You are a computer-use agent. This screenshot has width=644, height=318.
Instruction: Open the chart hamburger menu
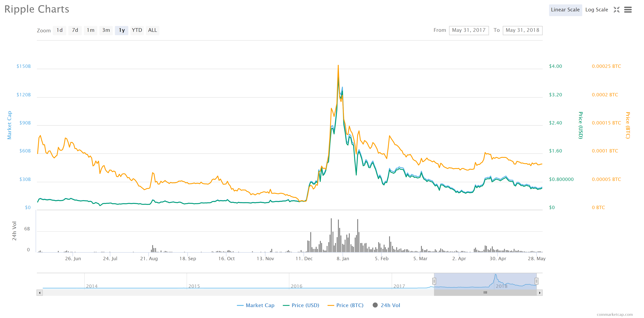tap(628, 10)
